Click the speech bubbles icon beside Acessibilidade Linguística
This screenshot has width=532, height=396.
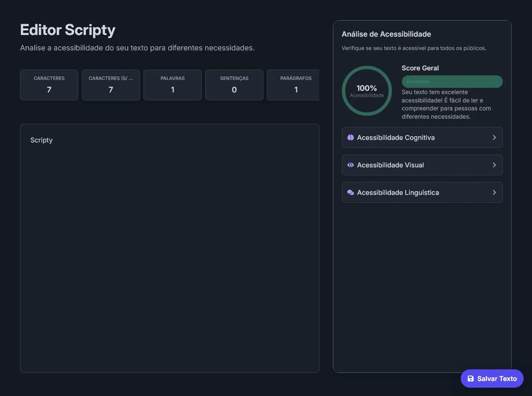tap(351, 192)
